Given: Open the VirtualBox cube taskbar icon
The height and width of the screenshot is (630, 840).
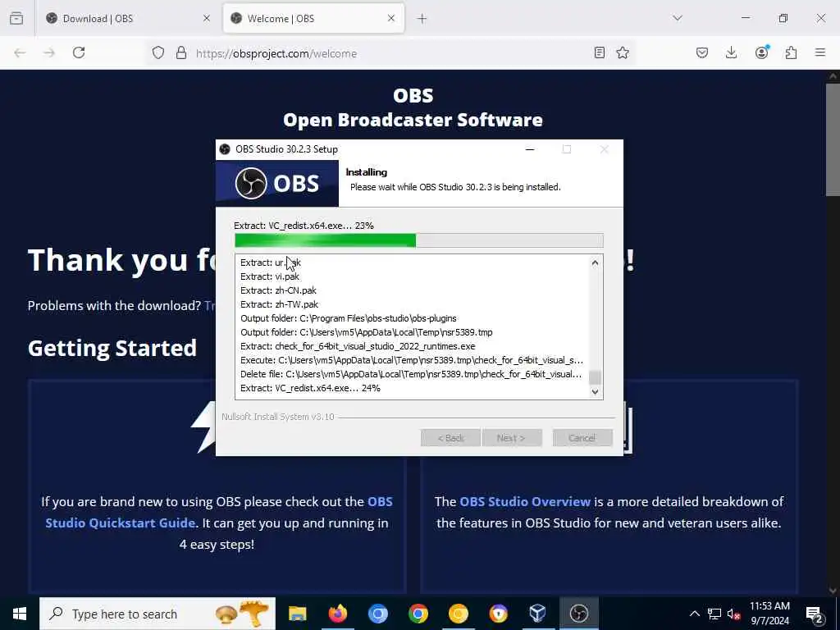Looking at the screenshot, I should click(x=538, y=614).
